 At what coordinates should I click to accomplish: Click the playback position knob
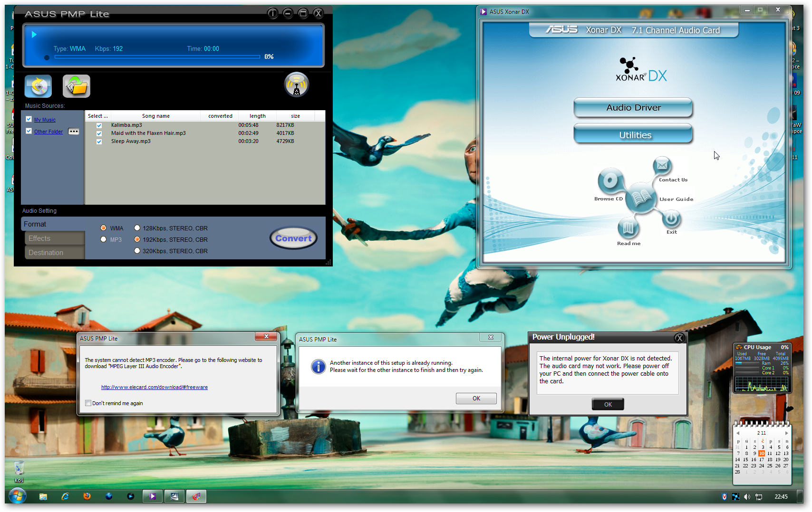[x=47, y=58]
